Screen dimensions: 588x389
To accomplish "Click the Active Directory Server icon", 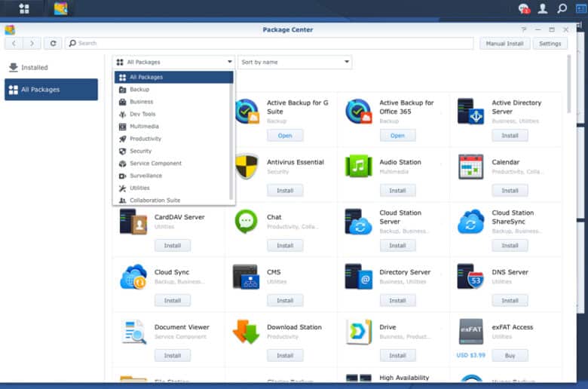I will click(470, 112).
